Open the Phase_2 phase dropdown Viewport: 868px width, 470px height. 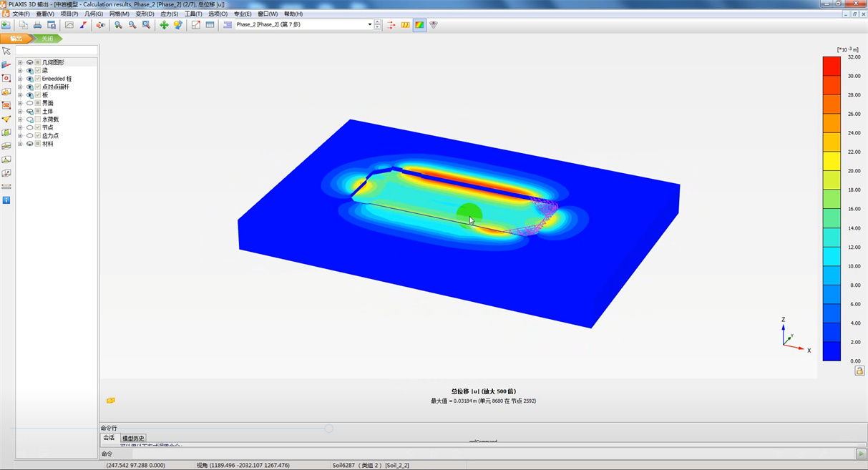pos(370,25)
